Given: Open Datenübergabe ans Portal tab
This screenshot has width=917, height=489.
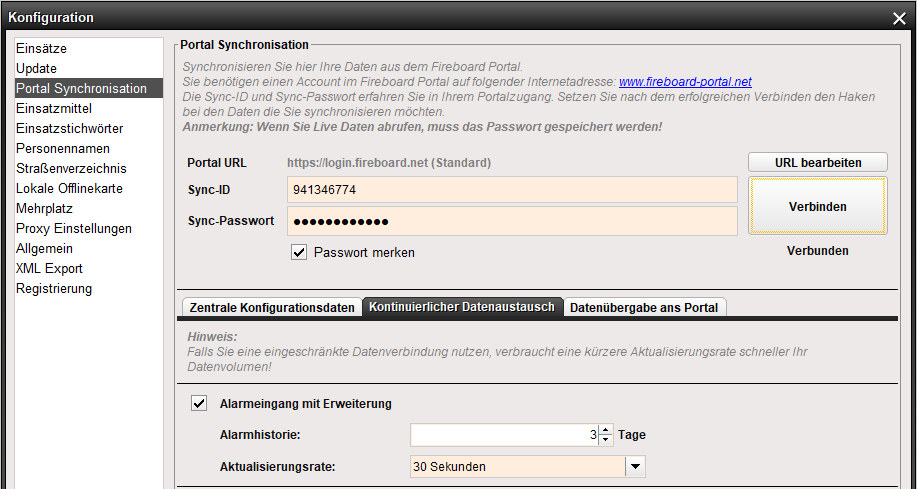Looking at the screenshot, I should click(644, 308).
